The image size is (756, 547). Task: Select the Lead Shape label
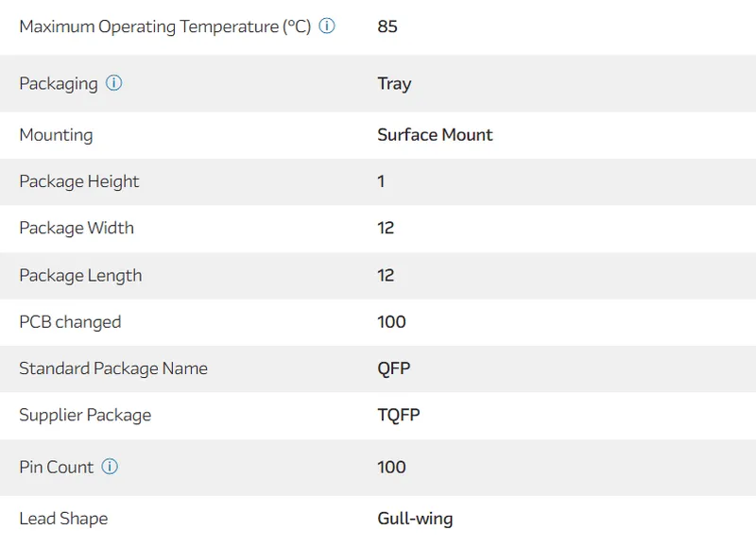point(63,519)
